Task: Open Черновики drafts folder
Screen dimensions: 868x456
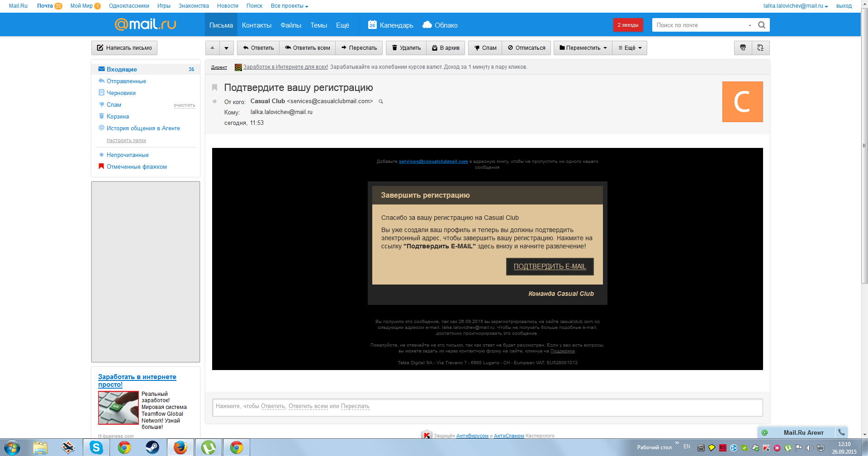Action: [x=121, y=93]
